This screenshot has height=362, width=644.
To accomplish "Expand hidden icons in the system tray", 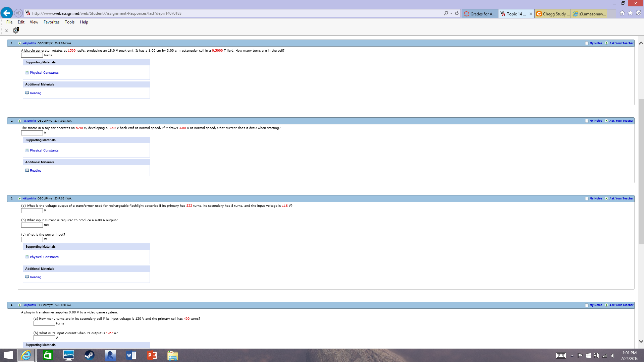I will (x=572, y=355).
